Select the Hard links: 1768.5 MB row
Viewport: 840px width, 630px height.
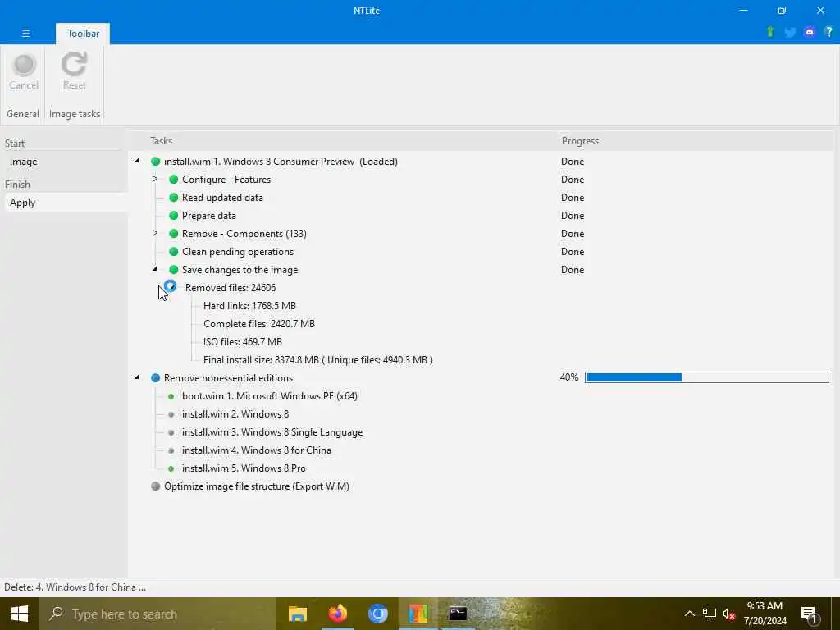(x=249, y=306)
